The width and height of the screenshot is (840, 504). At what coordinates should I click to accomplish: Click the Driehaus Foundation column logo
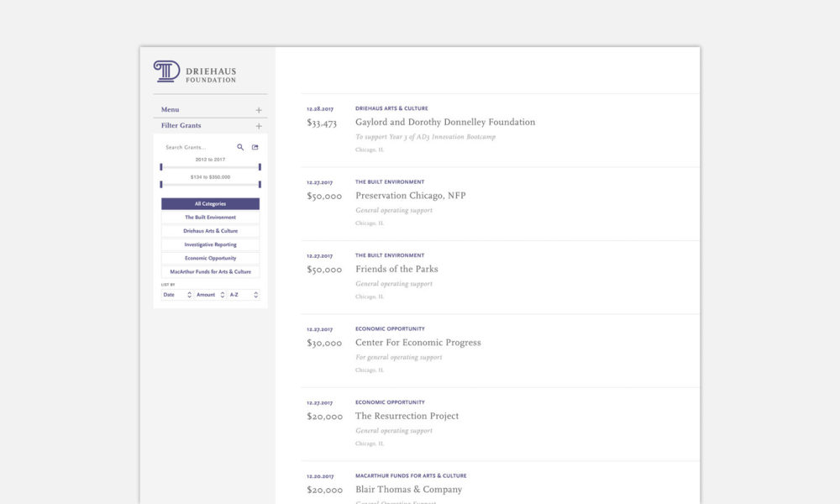click(165, 71)
